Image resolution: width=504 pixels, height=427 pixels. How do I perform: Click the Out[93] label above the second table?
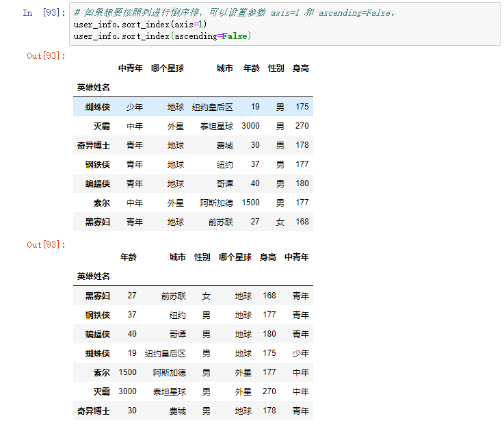pos(46,245)
